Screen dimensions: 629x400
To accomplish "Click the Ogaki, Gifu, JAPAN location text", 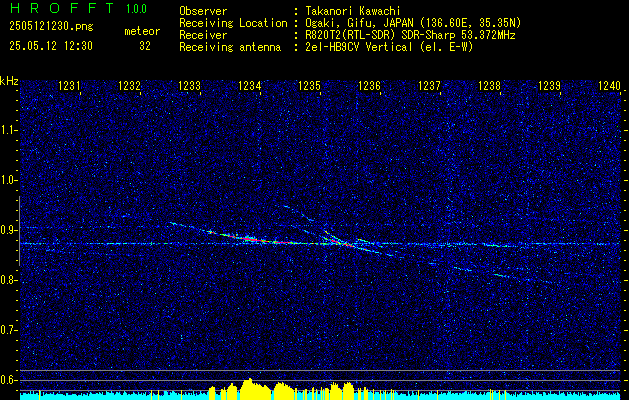I will click(413, 23).
